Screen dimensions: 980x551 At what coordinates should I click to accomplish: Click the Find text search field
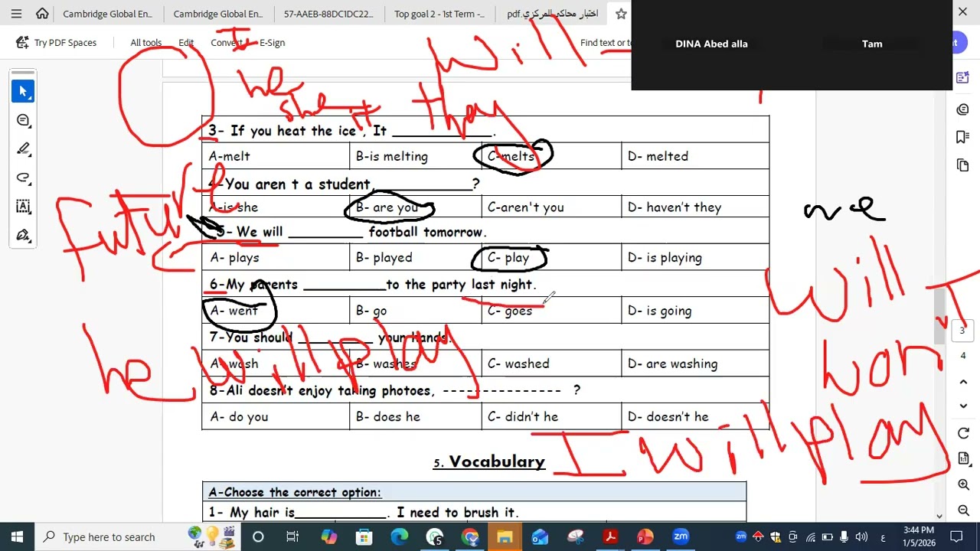[x=606, y=43]
